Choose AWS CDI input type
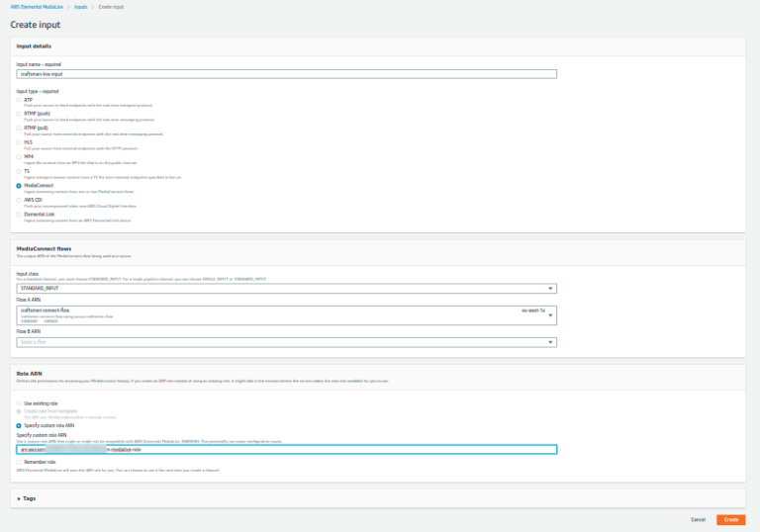 [x=19, y=199]
